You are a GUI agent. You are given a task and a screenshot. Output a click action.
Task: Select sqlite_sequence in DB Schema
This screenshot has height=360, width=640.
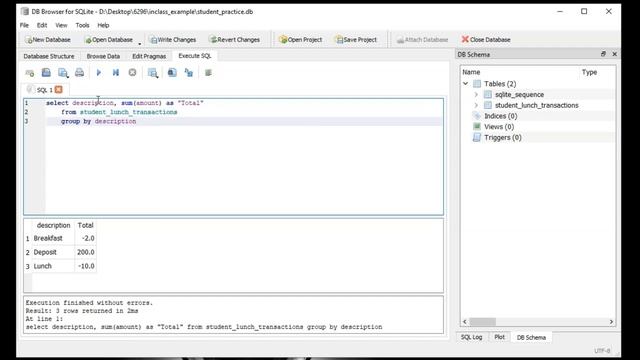pos(520,95)
